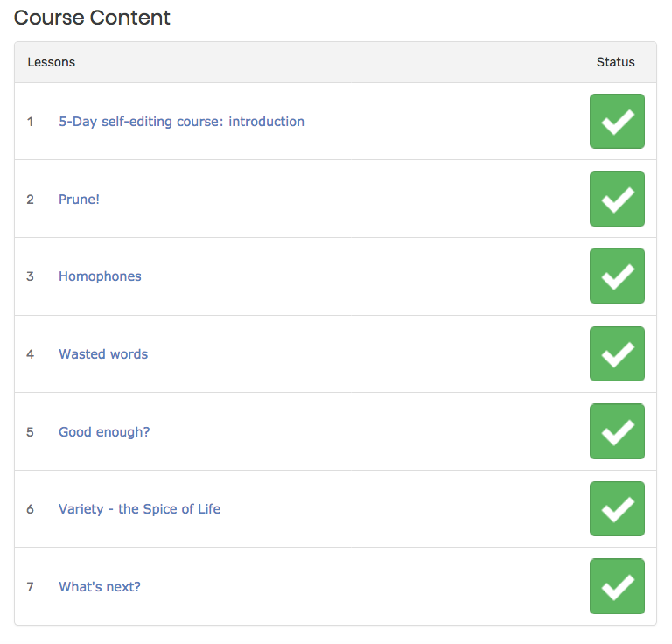
Task: Click the completed checkmark for What's next?
Action: click(x=617, y=586)
